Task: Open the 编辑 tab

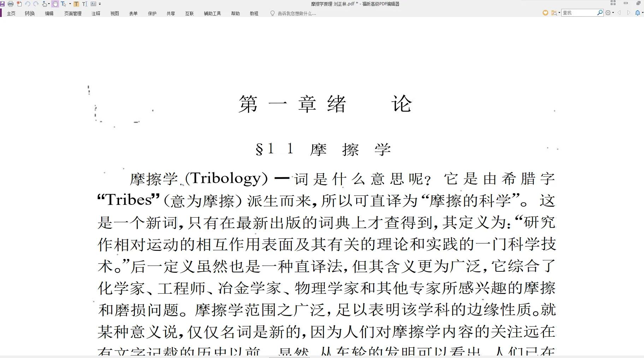Action: (x=49, y=13)
